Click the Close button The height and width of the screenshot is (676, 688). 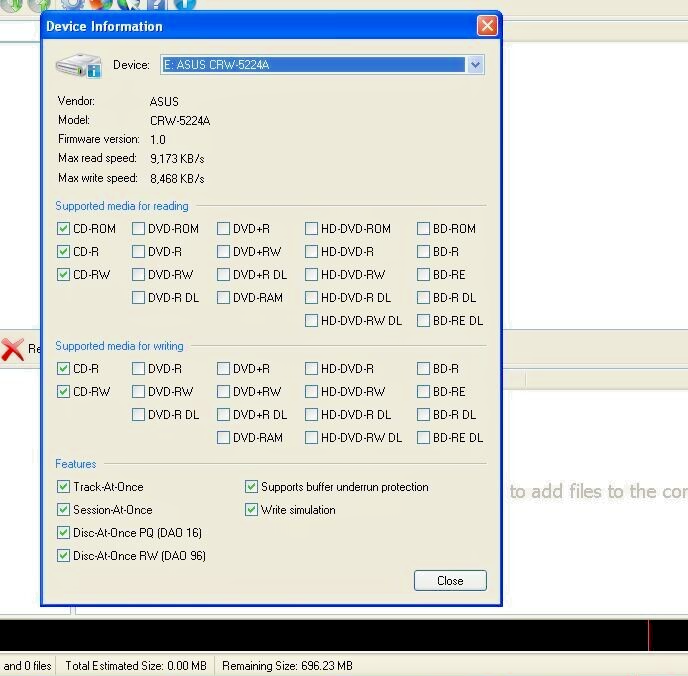click(450, 580)
